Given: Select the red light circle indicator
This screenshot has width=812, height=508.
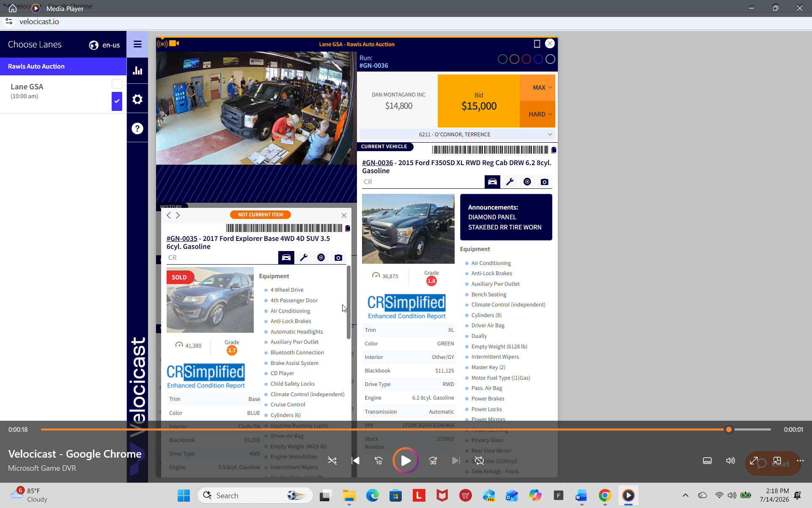Looking at the screenshot, I should point(526,59).
